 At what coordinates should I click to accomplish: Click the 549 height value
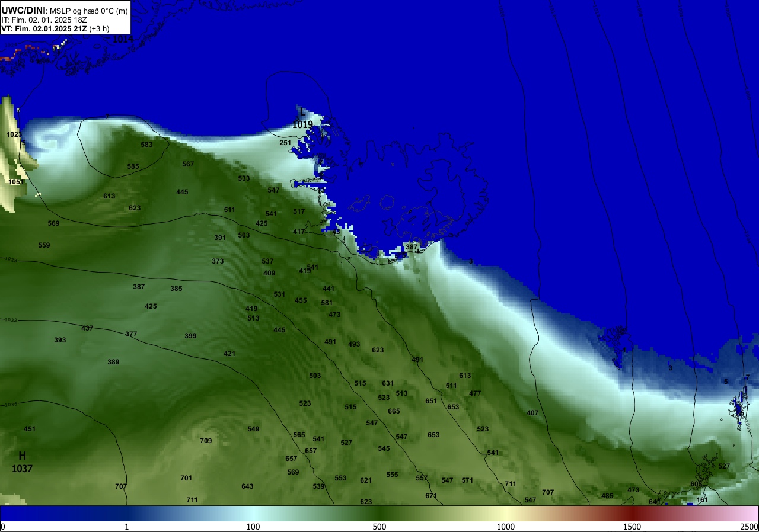(x=253, y=429)
